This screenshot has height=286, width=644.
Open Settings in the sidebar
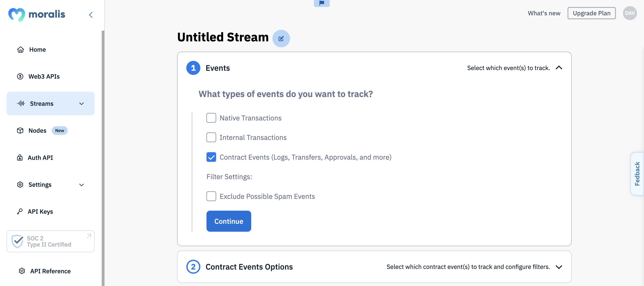coord(50,185)
